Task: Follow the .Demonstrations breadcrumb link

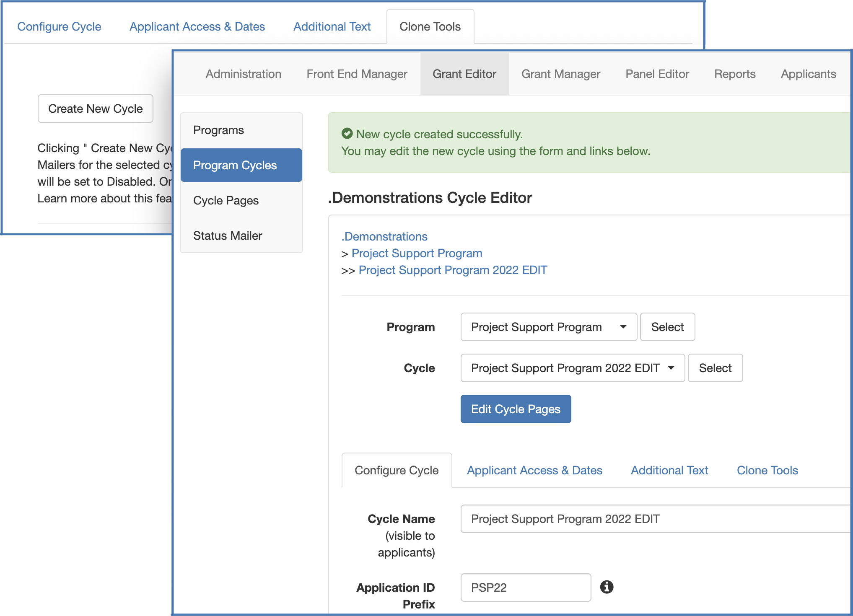Action: 384,236
